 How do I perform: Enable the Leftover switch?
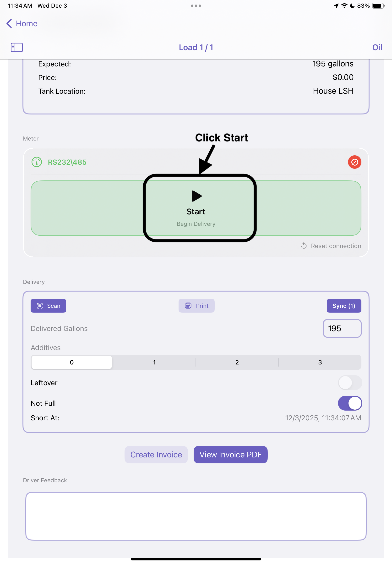[350, 383]
